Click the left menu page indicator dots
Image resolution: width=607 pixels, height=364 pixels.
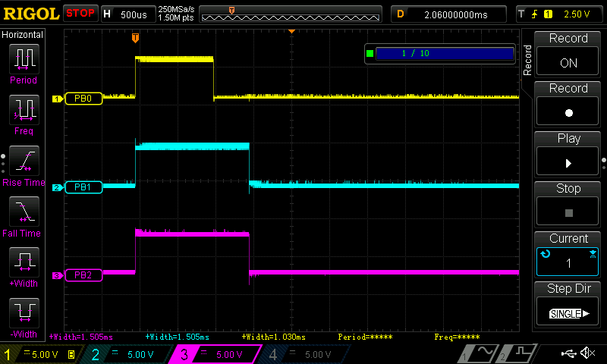point(3,164)
